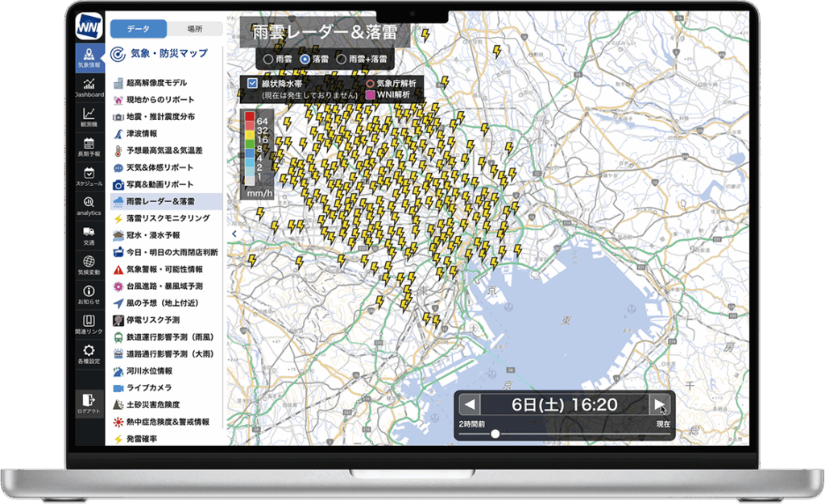Click the icon beside 冠水・浸水予報
Screen dimensions: 825x504
click(x=118, y=235)
